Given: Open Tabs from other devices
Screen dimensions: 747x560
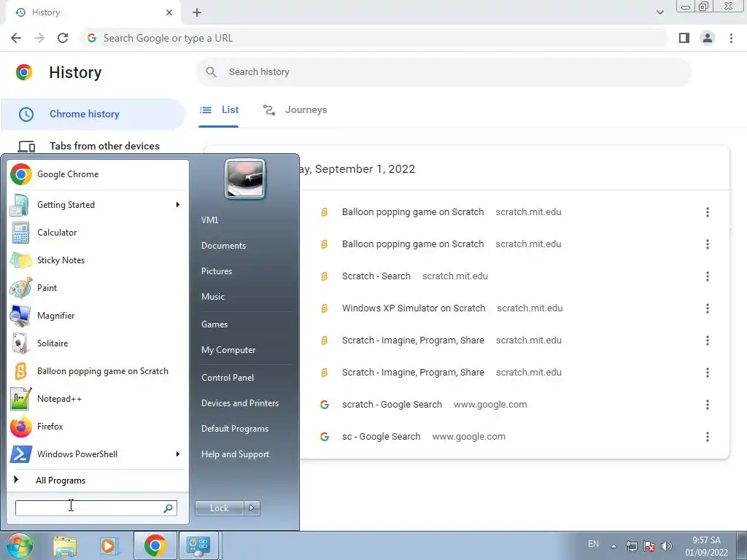Looking at the screenshot, I should [x=93, y=146].
